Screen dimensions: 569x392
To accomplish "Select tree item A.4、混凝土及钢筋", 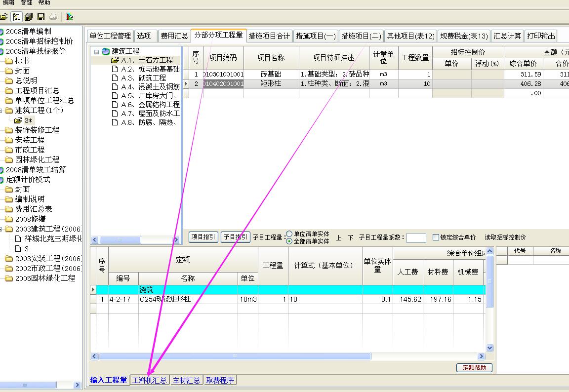I will coord(150,87).
